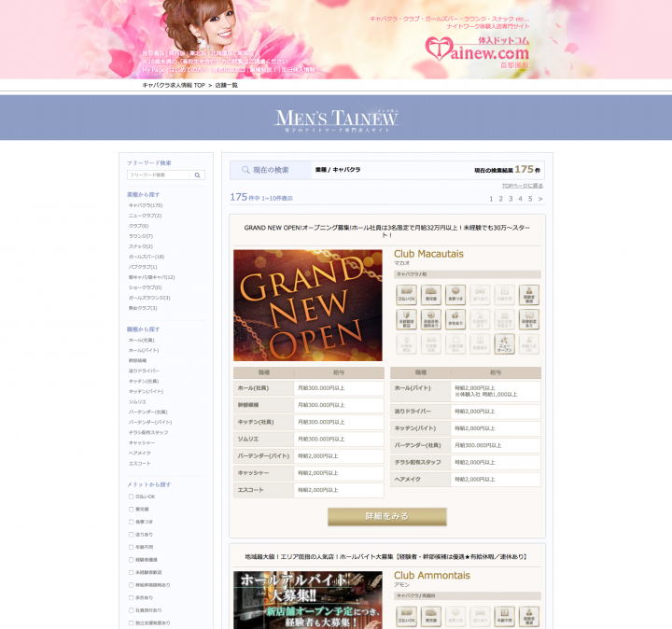Click the 日払いOK icon for Club Macautais
The height and width of the screenshot is (629, 672).
click(406, 295)
